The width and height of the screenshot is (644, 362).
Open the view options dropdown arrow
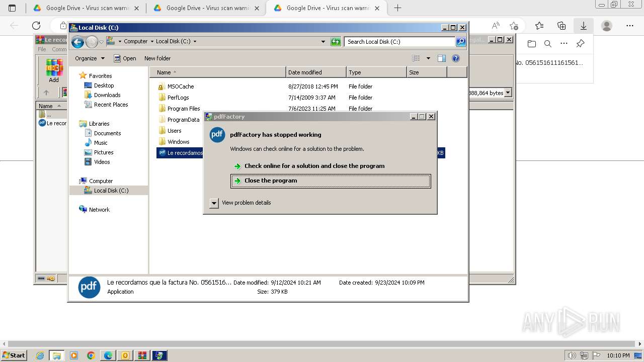(x=428, y=58)
